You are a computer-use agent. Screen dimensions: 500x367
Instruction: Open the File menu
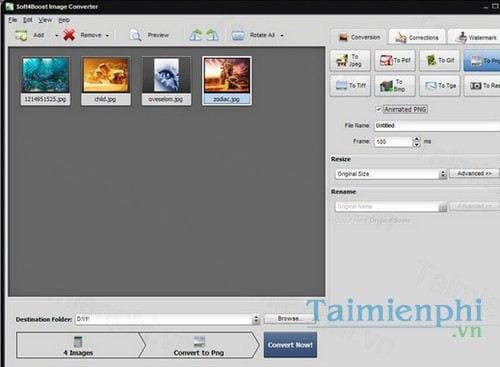click(x=13, y=20)
